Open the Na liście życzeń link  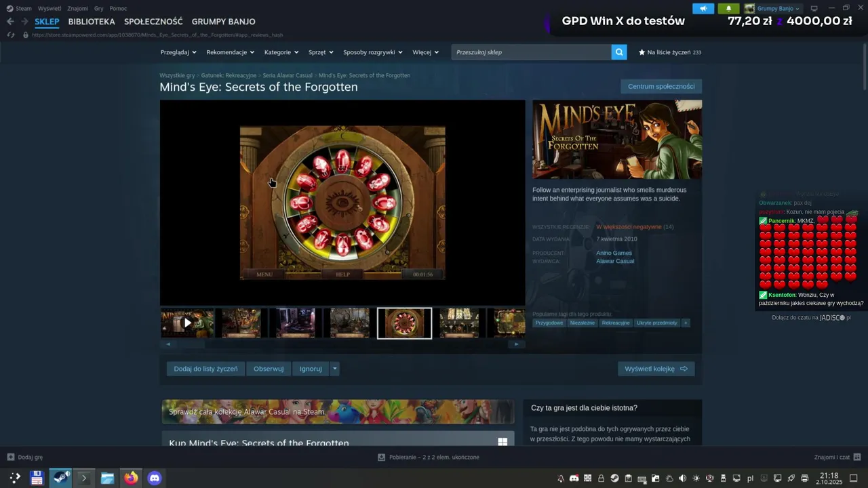(669, 52)
